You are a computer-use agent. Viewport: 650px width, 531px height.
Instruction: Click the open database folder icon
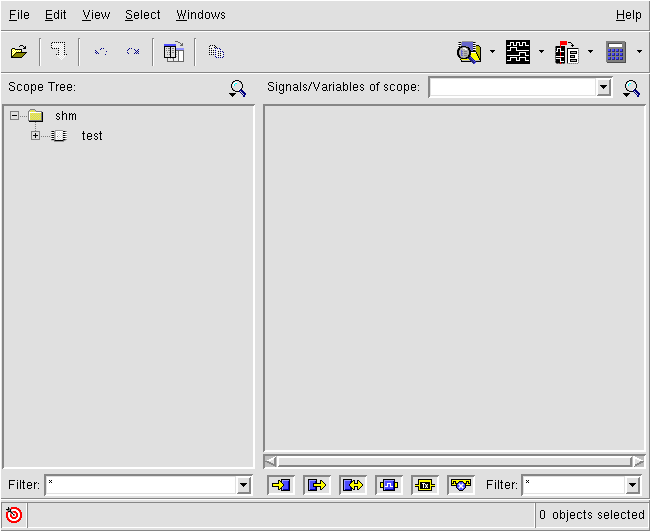point(19,52)
